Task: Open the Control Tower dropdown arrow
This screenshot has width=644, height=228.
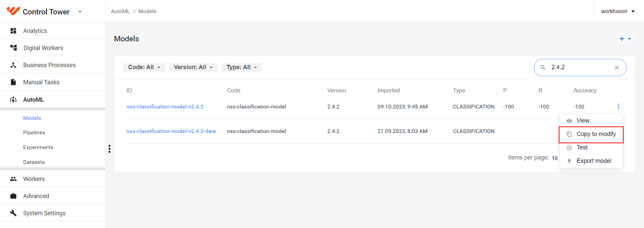Action: [80, 12]
